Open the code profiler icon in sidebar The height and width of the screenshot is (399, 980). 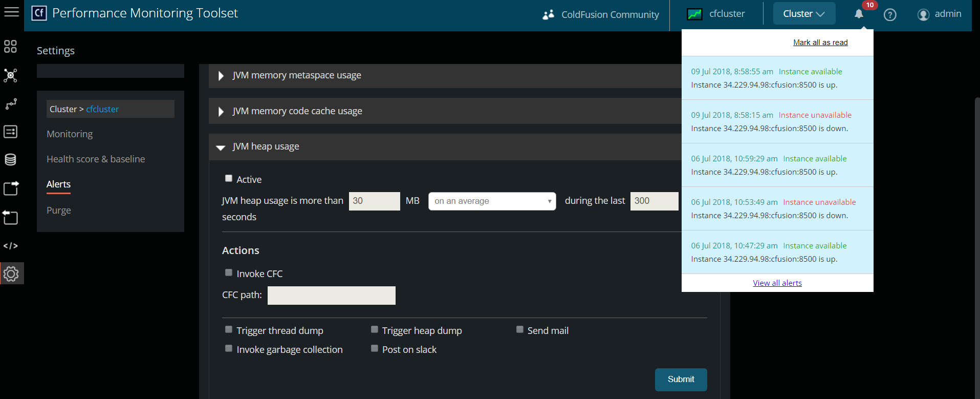click(x=10, y=246)
